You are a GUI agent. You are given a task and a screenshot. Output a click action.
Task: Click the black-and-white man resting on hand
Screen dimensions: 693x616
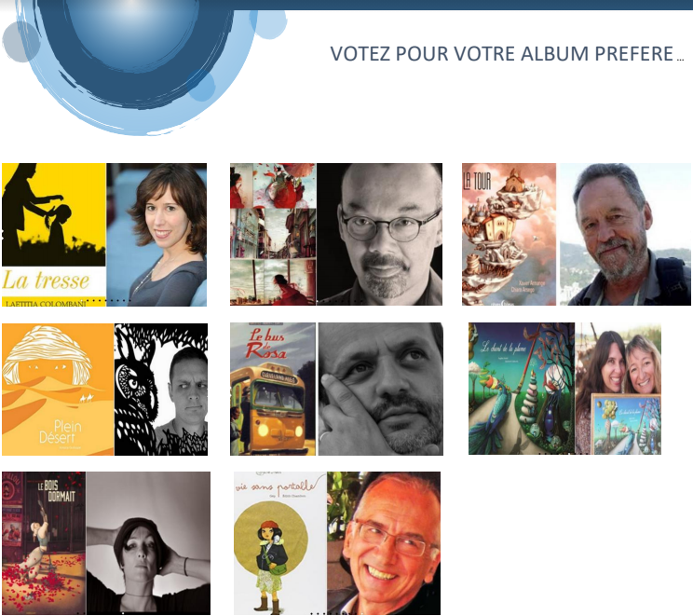pos(381,389)
